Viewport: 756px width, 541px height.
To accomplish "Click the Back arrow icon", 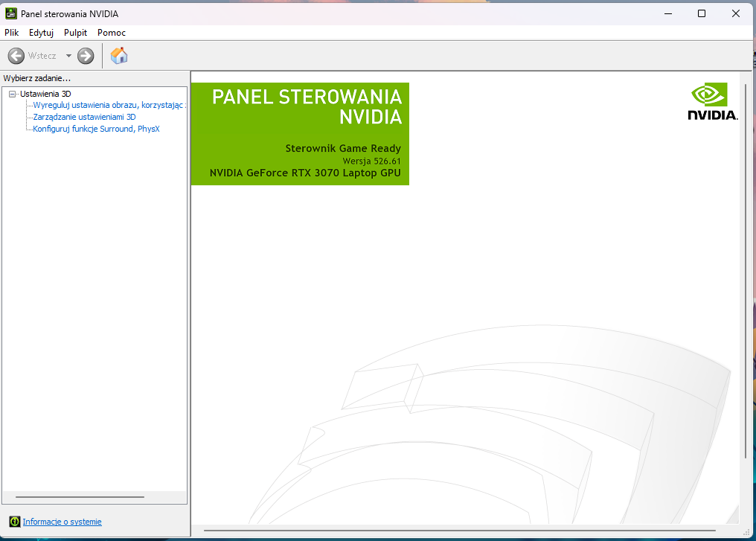I will (x=16, y=56).
